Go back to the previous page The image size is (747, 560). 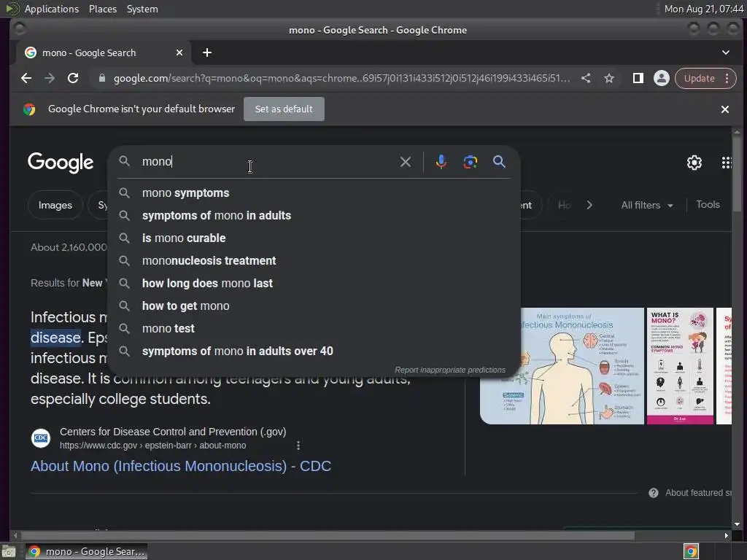click(x=26, y=78)
